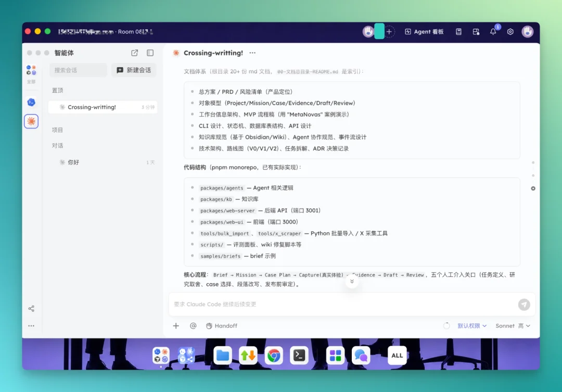Open the colorful grid app in dock
The height and width of the screenshot is (392, 562).
click(335, 356)
